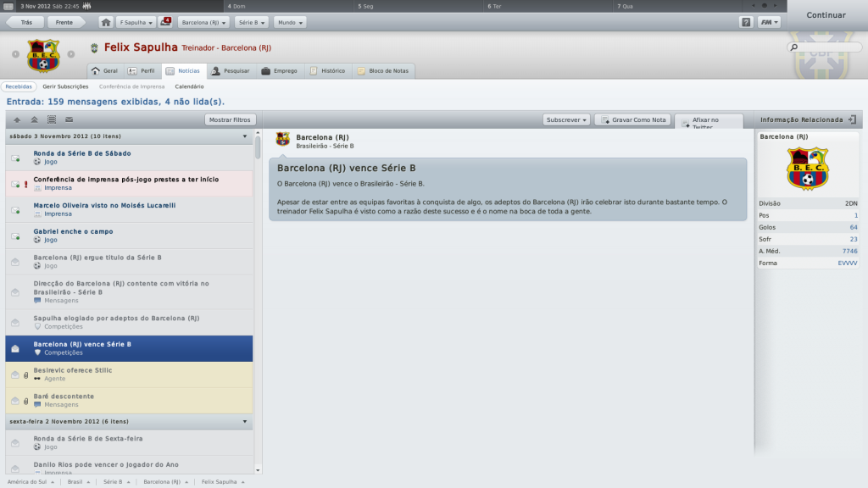Click the Continuar button

click(x=826, y=15)
